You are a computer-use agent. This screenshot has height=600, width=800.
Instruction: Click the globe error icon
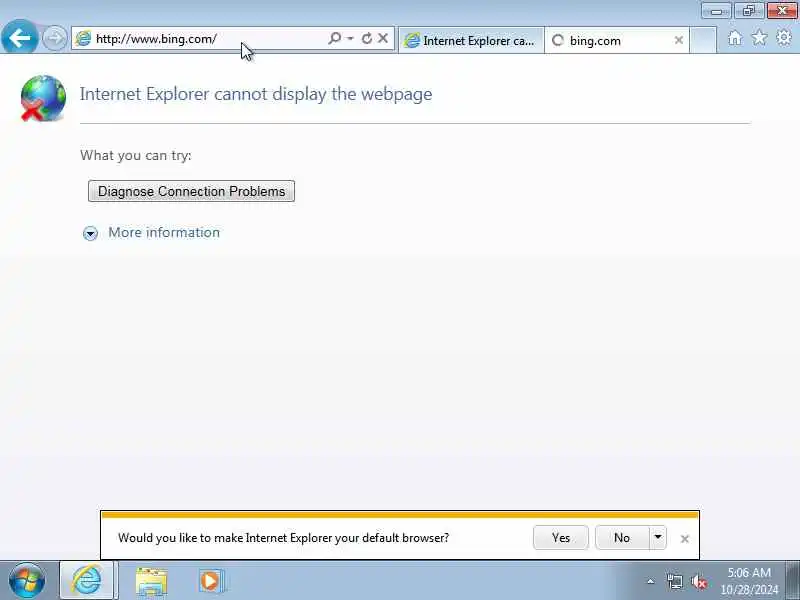pyautogui.click(x=43, y=98)
